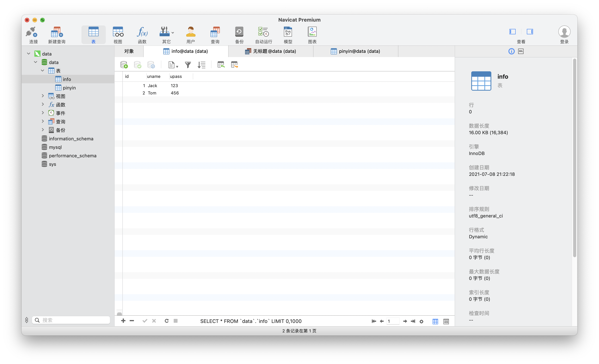Toggle the left sidebar pane view
The image size is (599, 364).
click(513, 32)
